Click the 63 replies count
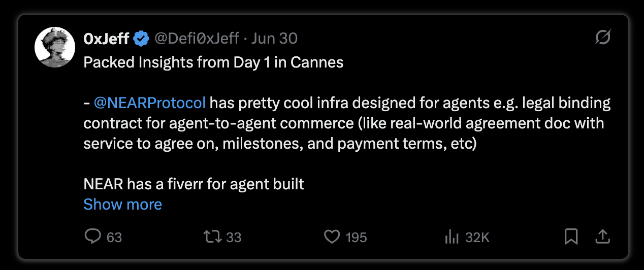The height and width of the screenshot is (270, 644). click(x=114, y=237)
